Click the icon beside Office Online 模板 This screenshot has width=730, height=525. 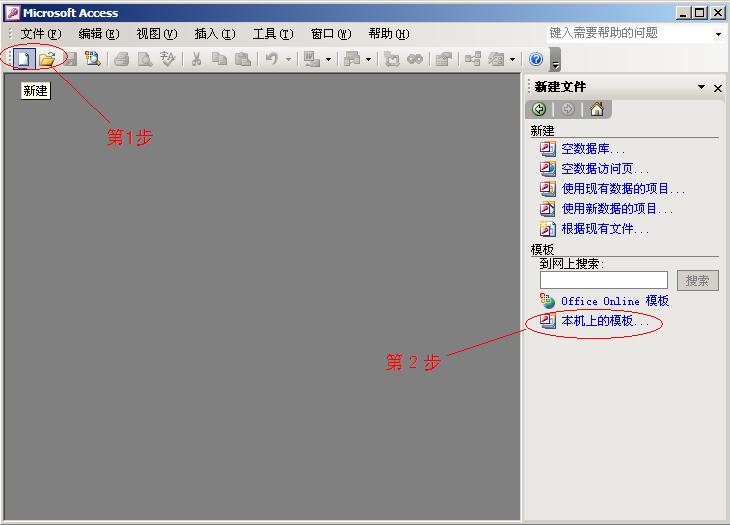click(548, 301)
